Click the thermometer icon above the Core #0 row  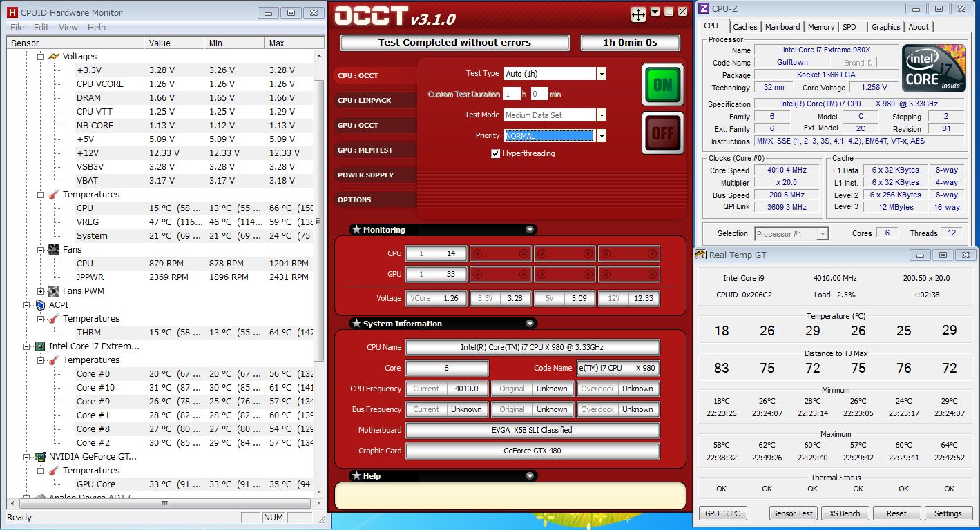(x=54, y=360)
